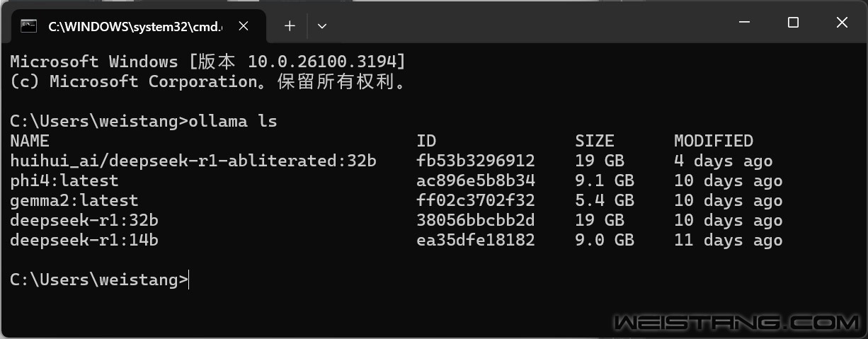Viewport: 868px width, 339px height.
Task: Select the C:\WINDOWS\system32\cmd tab
Action: coord(136,26)
